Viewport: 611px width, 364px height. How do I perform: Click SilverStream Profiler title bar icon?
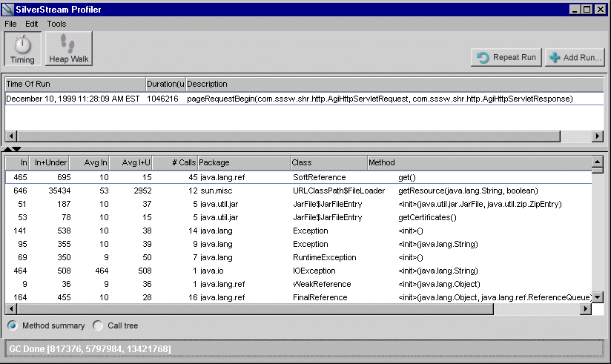[8, 10]
